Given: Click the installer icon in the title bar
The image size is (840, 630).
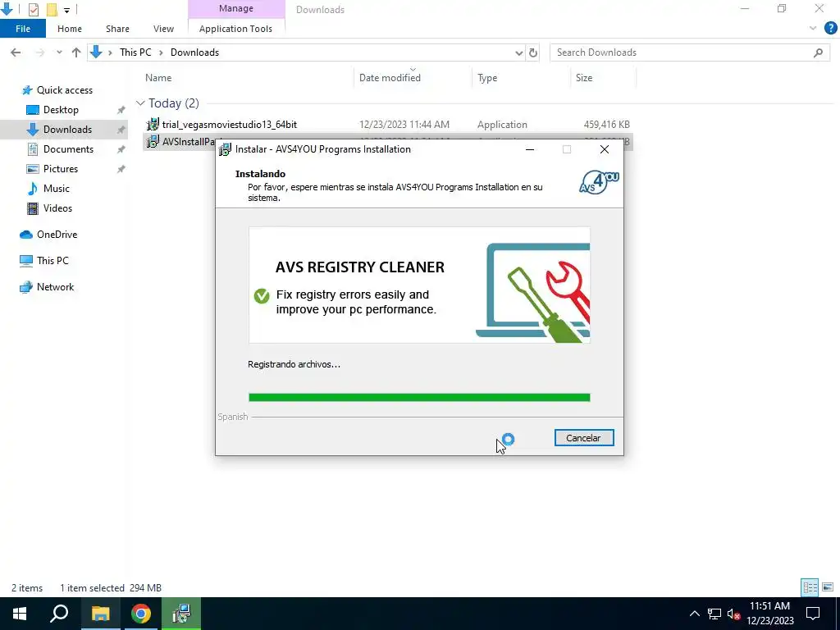Looking at the screenshot, I should pyautogui.click(x=226, y=149).
